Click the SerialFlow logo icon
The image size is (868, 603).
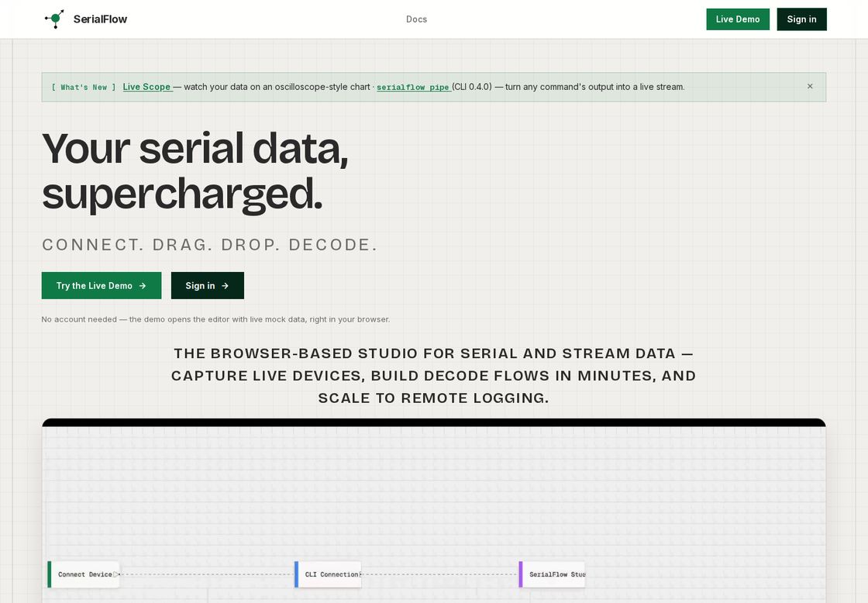click(54, 19)
